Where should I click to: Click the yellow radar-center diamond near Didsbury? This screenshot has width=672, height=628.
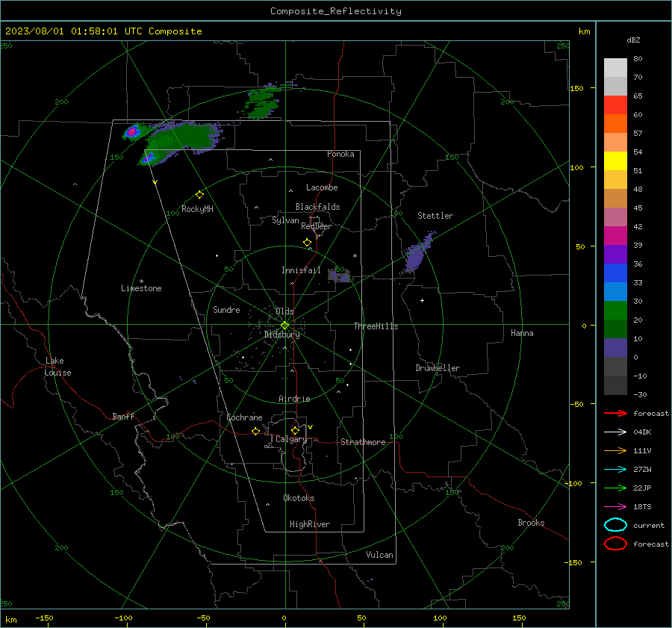point(285,326)
